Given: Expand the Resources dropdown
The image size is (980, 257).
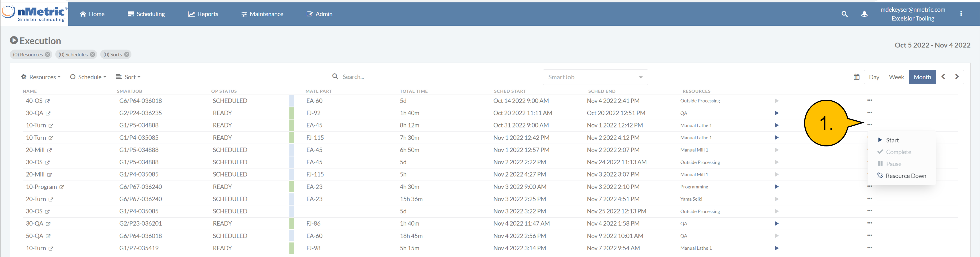Looking at the screenshot, I should tap(41, 77).
